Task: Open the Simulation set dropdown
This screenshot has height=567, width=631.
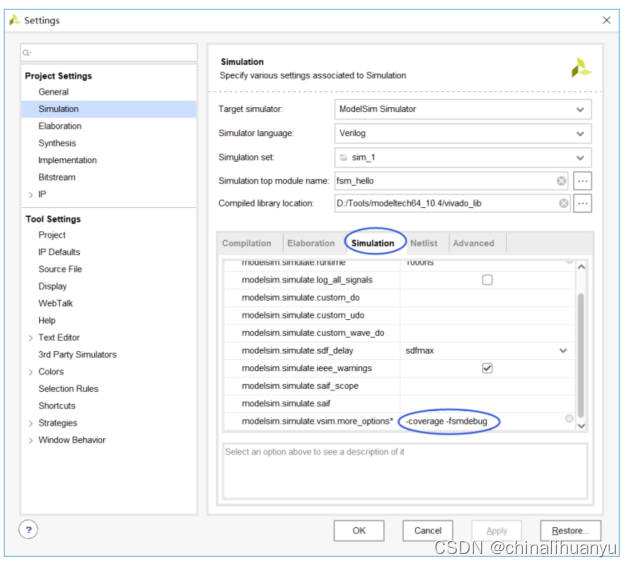Action: click(x=580, y=158)
